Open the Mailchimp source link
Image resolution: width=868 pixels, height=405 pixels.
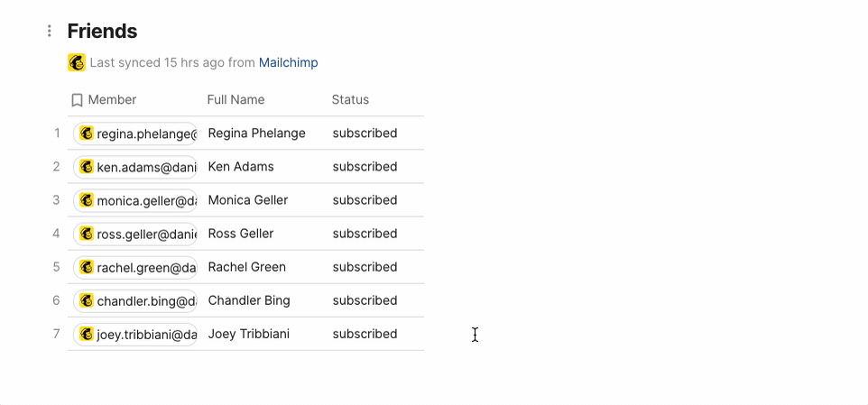tap(288, 63)
